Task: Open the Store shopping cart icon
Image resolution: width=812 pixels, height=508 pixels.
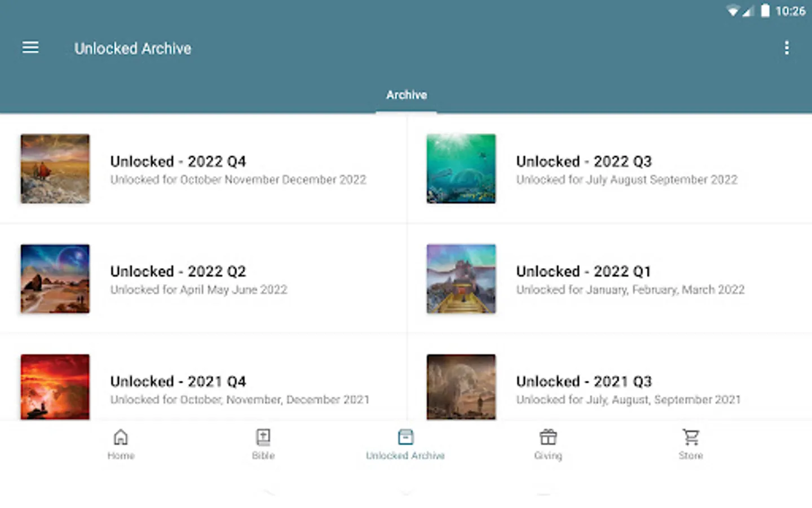Action: [691, 438]
